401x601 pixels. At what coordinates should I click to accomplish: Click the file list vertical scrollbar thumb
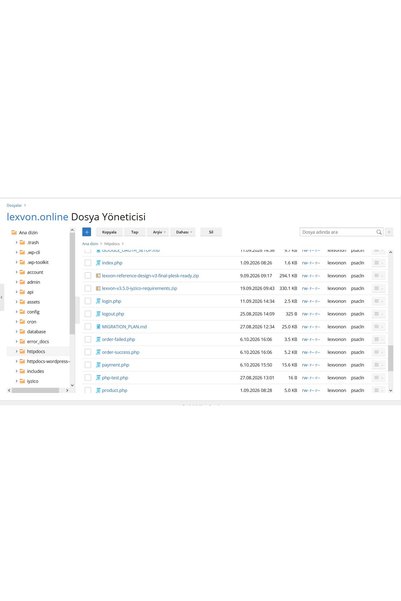[x=390, y=358]
